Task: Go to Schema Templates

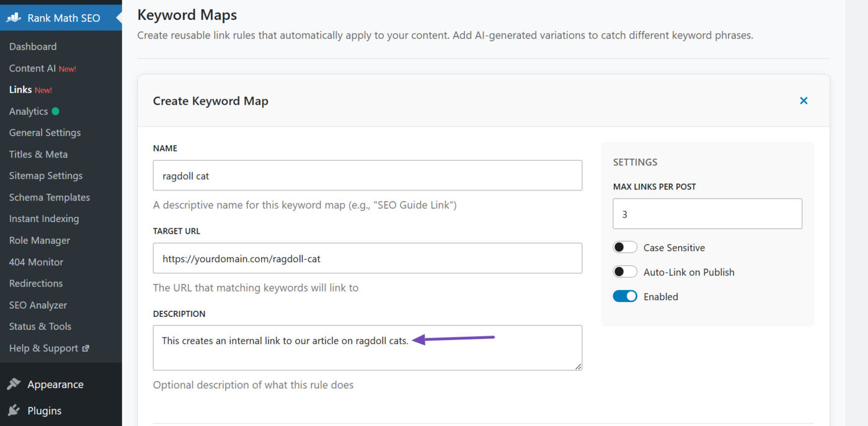Action: [49, 197]
